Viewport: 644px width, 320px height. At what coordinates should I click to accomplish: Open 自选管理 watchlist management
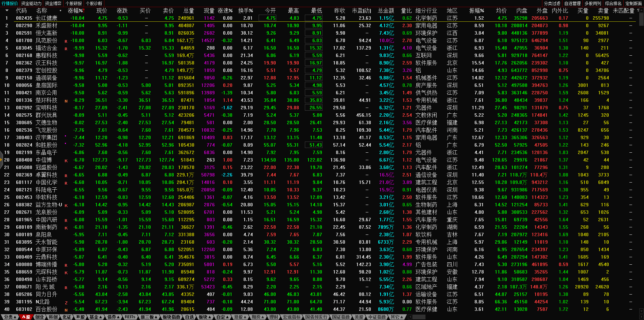click(572, 3)
